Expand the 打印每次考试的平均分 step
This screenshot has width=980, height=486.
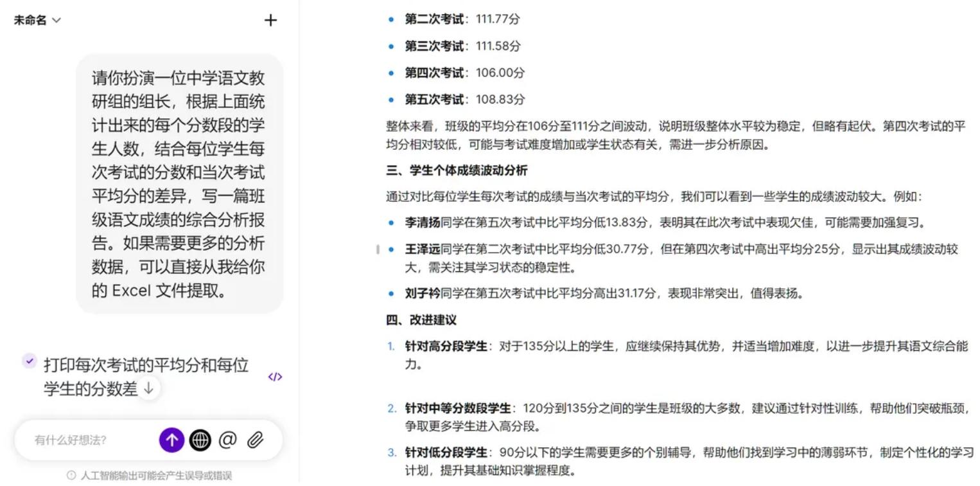(x=145, y=365)
